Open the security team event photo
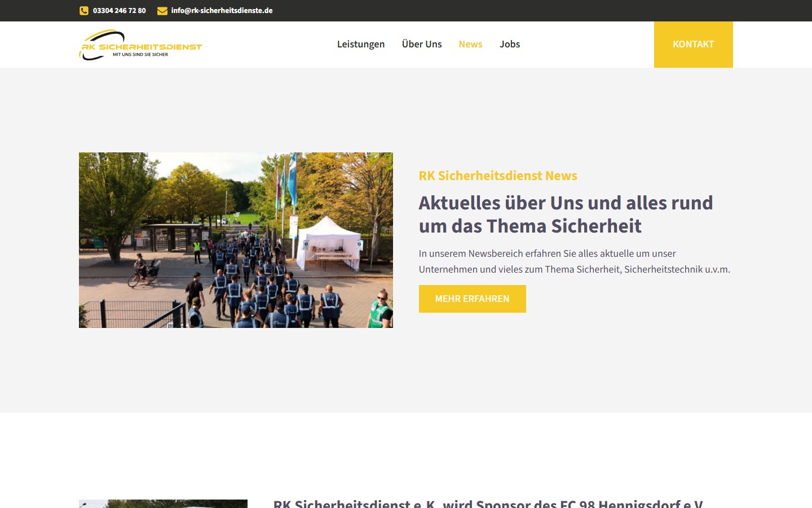 click(236, 240)
